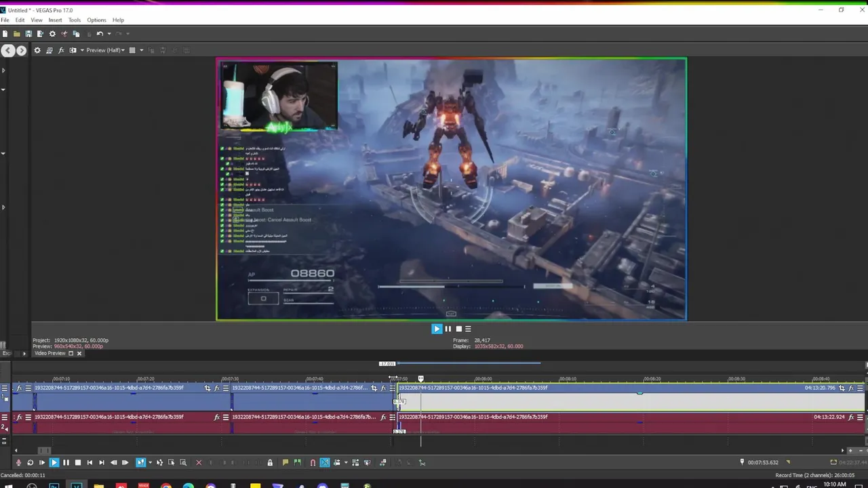This screenshot has height=488, width=868.
Task: Pause playback in timeline transport bar
Action: (66, 462)
